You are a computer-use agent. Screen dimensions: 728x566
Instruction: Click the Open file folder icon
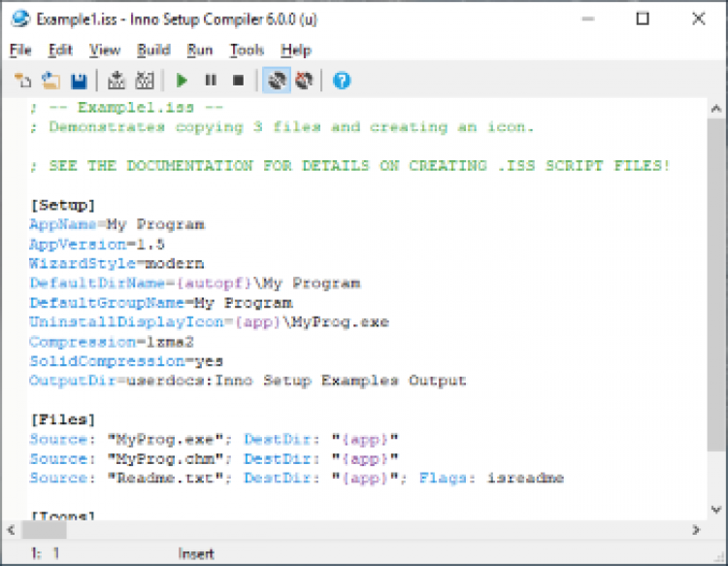[x=50, y=81]
